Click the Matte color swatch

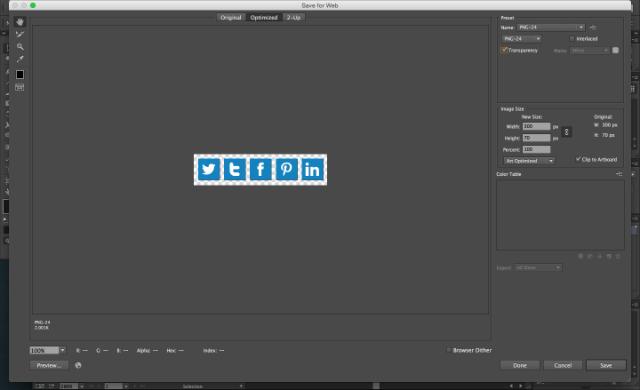click(x=616, y=50)
